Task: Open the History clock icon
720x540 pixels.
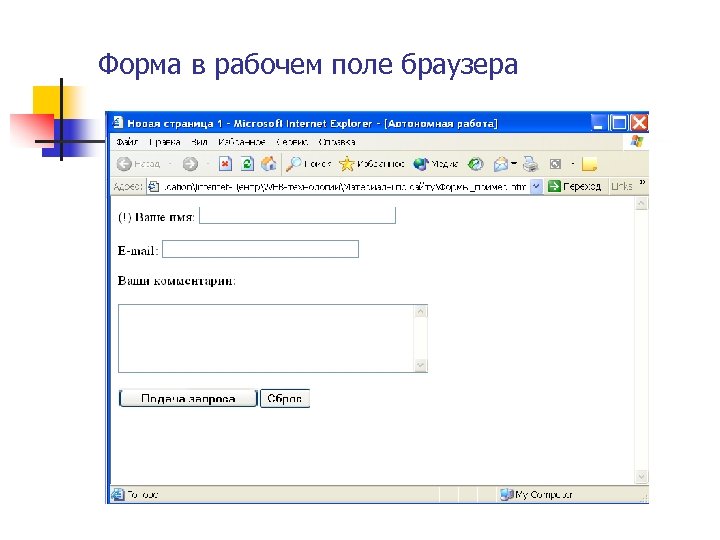Action: [475, 164]
